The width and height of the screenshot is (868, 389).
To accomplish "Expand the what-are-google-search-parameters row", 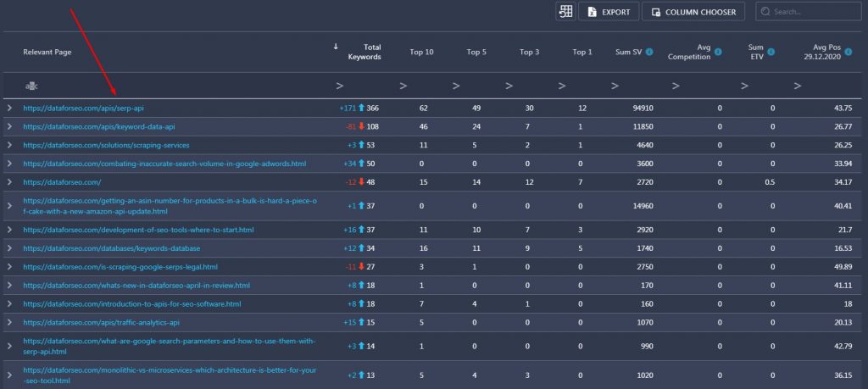I will (x=9, y=346).
